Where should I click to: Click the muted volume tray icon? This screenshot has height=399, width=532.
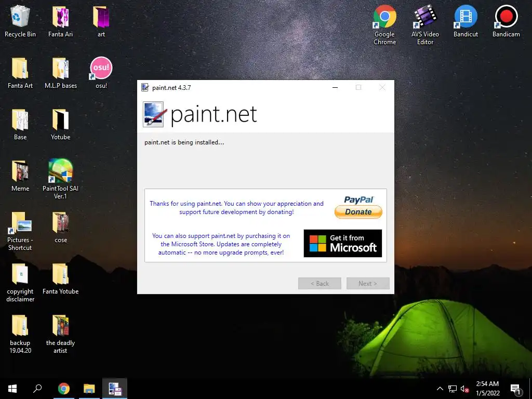pyautogui.click(x=465, y=389)
